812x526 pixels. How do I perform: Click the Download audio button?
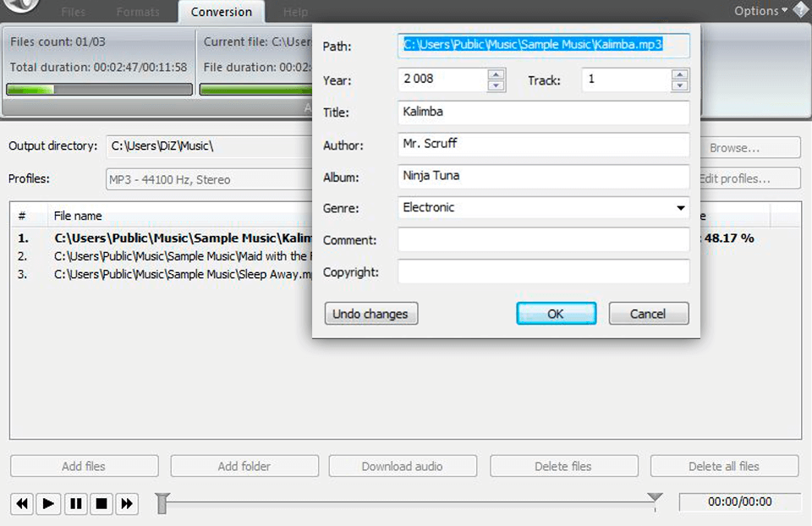pos(403,465)
